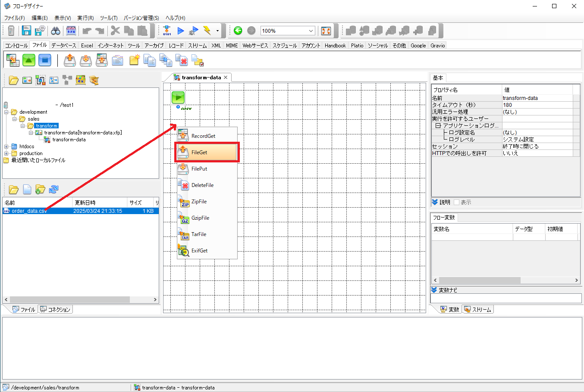Screen dimensions: 584x392
Task: Open dropdown arrow next to lightning icon
Action: tap(217, 31)
